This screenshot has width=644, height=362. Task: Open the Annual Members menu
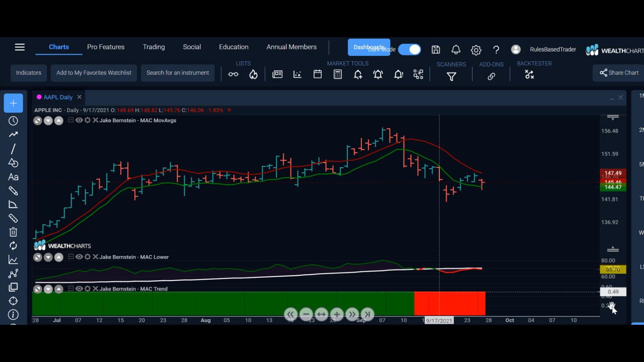pyautogui.click(x=291, y=47)
